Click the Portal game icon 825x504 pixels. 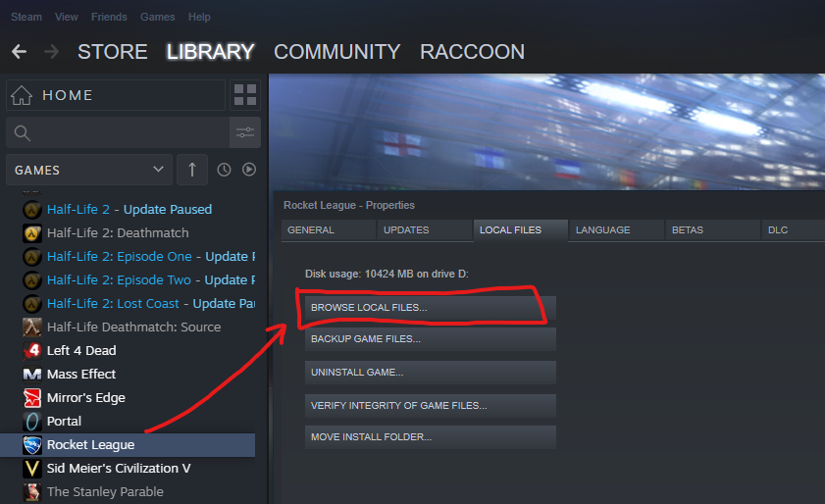click(x=32, y=422)
